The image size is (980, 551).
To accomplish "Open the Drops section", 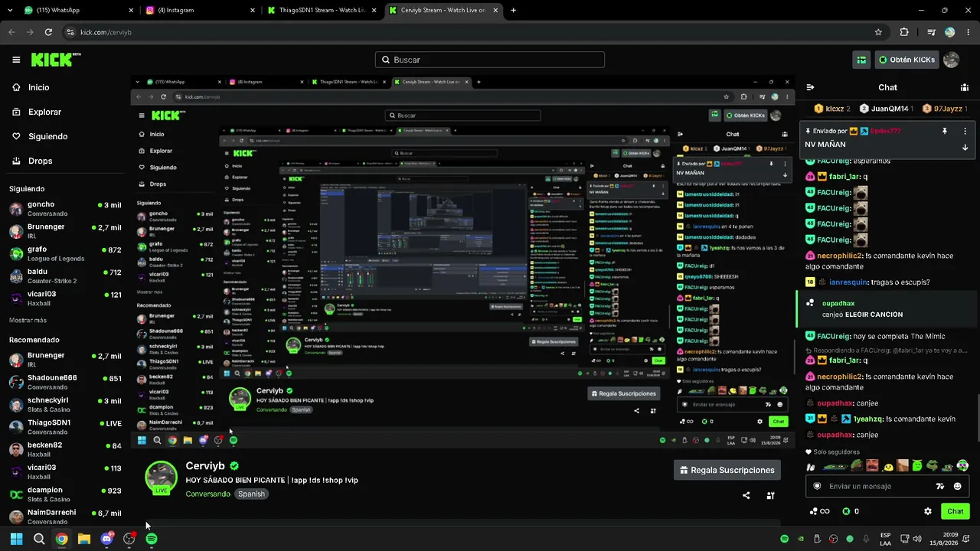I will 32,161.
